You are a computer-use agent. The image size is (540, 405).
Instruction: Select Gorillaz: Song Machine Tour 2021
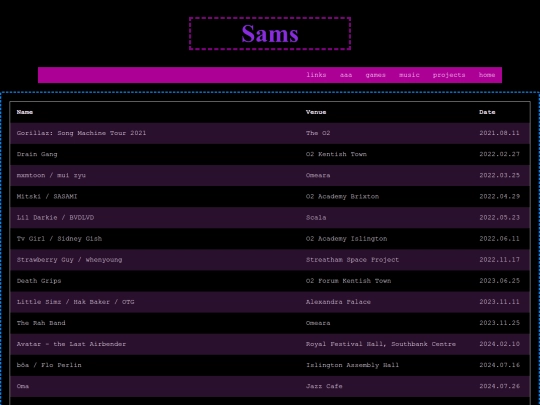point(81,133)
